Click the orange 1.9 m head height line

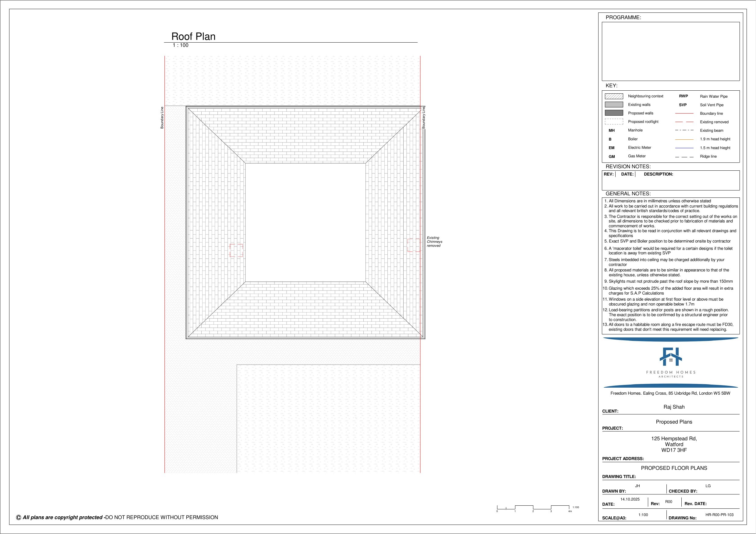click(684, 139)
